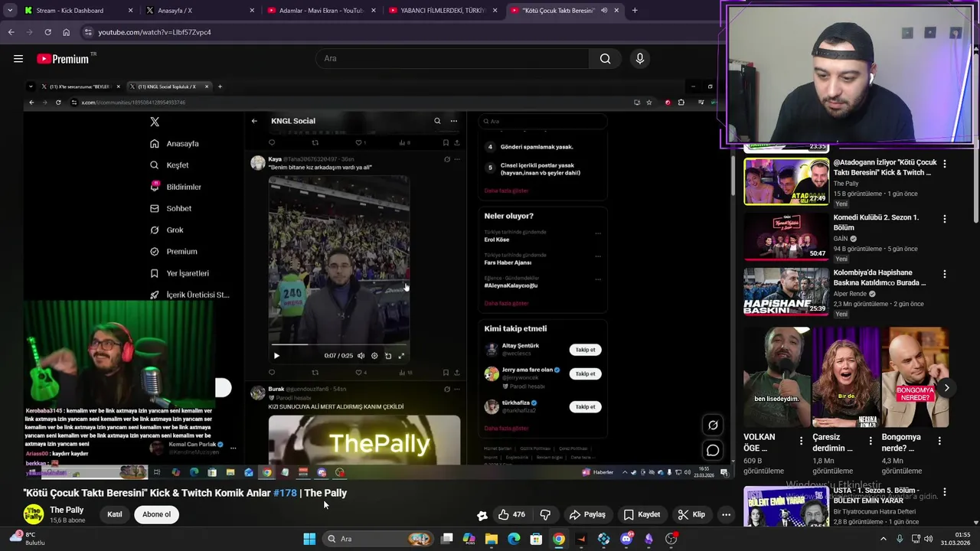Open The Pally channel avatar below video
Image resolution: width=980 pixels, height=551 pixels.
pyautogui.click(x=33, y=514)
